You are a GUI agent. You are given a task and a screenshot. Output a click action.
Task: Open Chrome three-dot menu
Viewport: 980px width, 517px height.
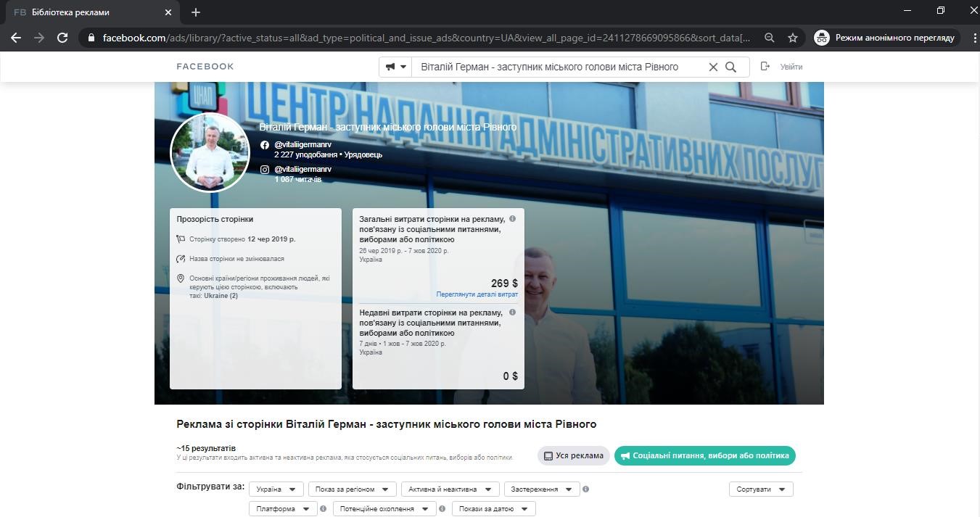click(974, 38)
